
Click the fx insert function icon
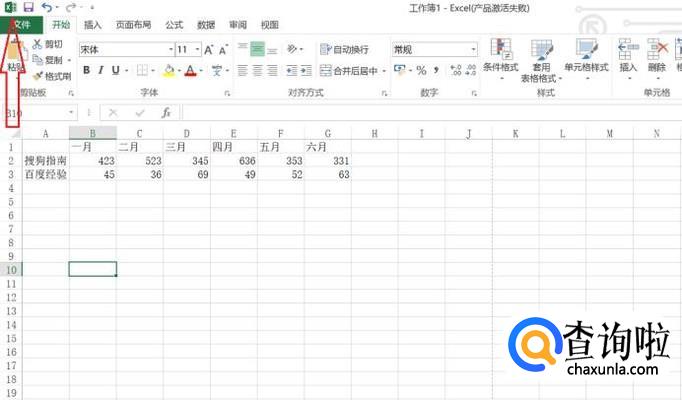pyautogui.click(x=166, y=113)
